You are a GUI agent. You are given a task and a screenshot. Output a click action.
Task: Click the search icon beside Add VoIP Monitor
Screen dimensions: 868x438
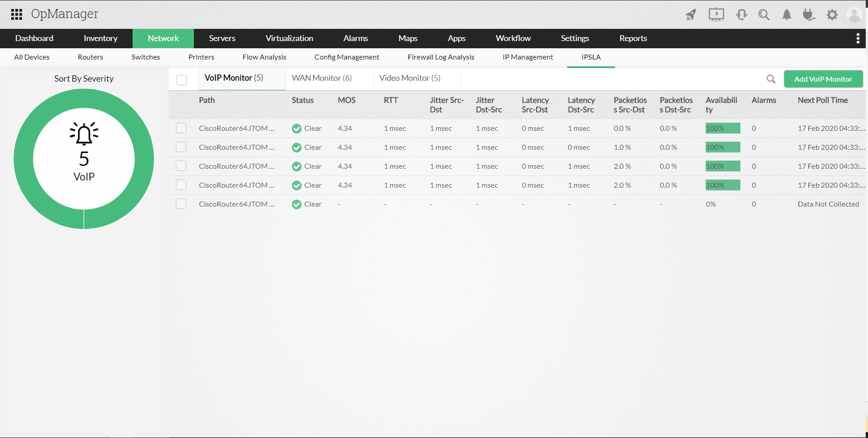(x=771, y=79)
